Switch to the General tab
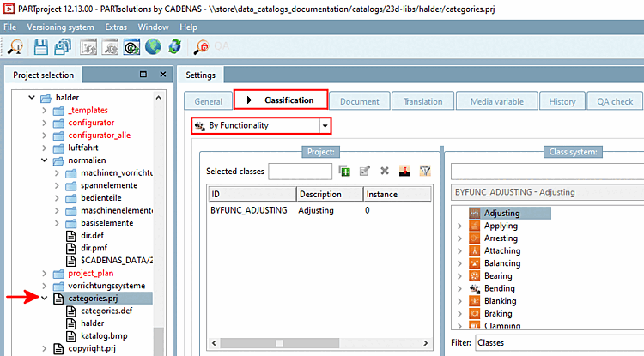644x356 pixels. point(209,101)
